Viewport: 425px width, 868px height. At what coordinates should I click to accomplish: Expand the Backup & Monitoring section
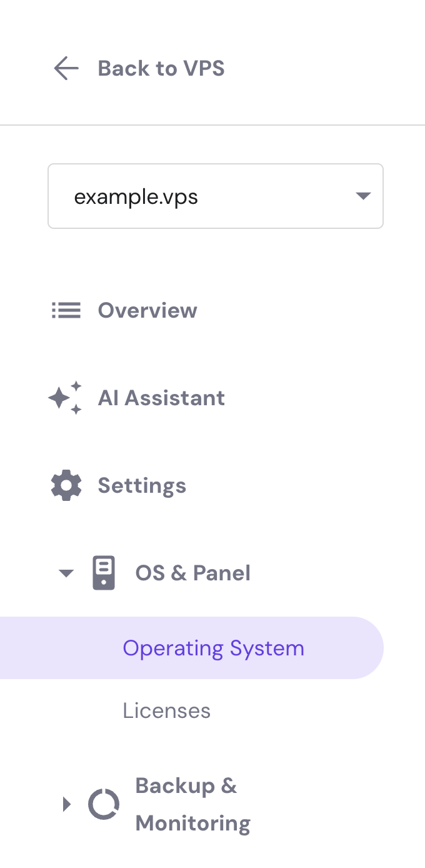point(67,804)
